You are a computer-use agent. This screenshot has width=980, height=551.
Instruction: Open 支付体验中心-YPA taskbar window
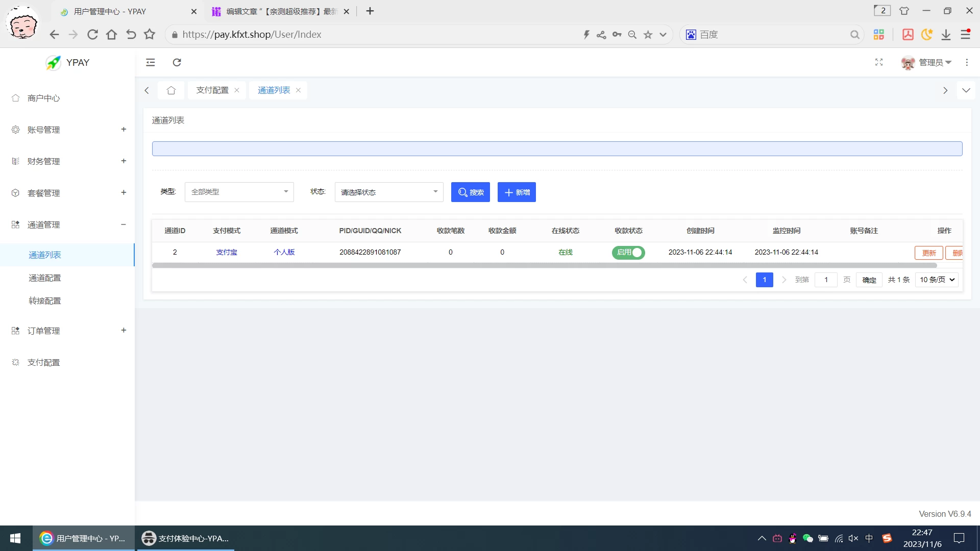tap(185, 538)
